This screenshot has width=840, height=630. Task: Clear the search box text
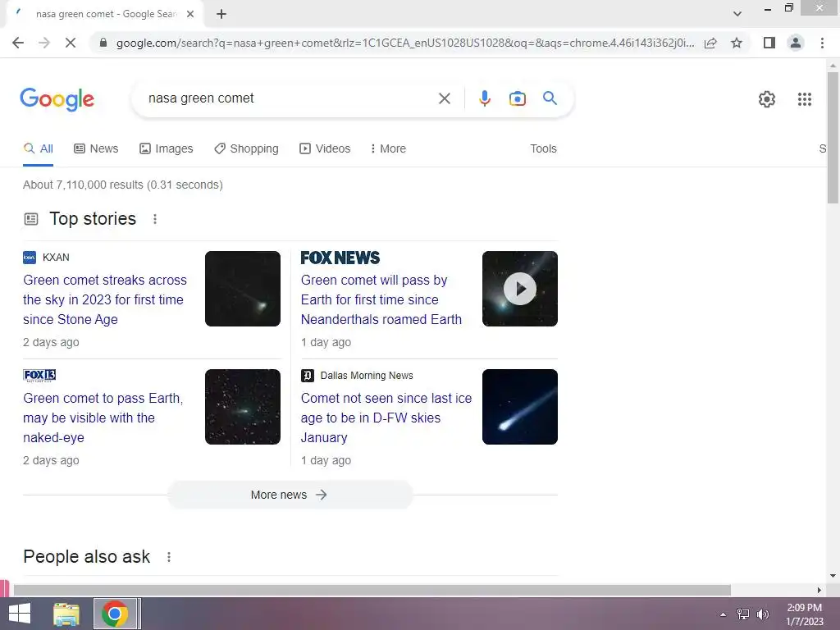444,98
